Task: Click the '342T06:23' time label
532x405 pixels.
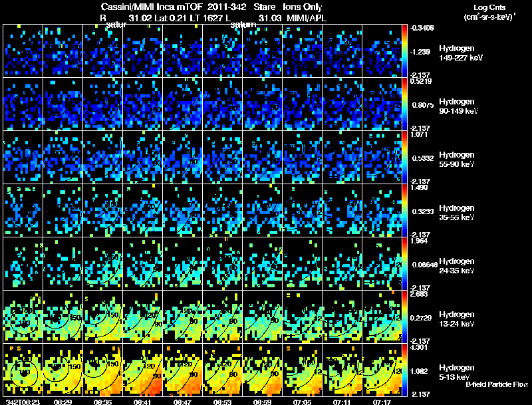Action: pos(23,402)
